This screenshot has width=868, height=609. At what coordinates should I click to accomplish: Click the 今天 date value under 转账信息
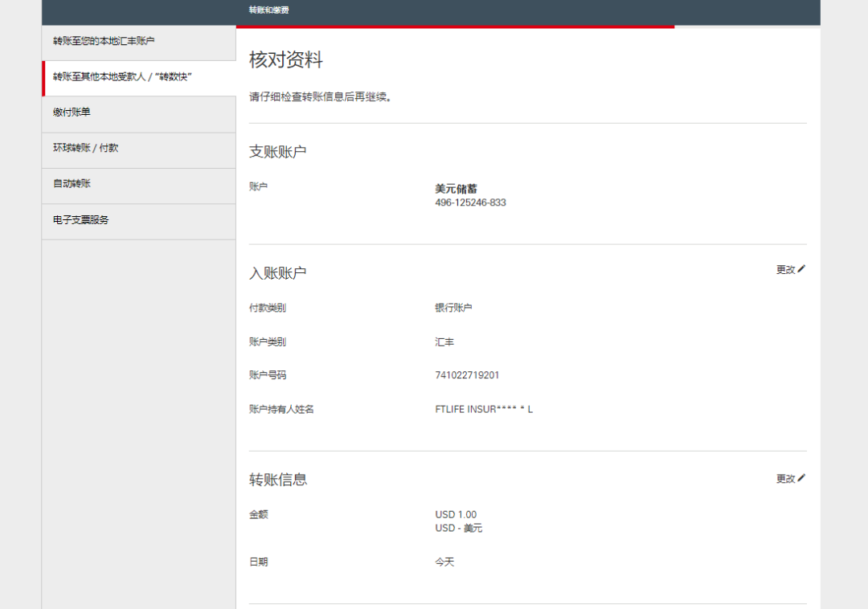click(443, 562)
